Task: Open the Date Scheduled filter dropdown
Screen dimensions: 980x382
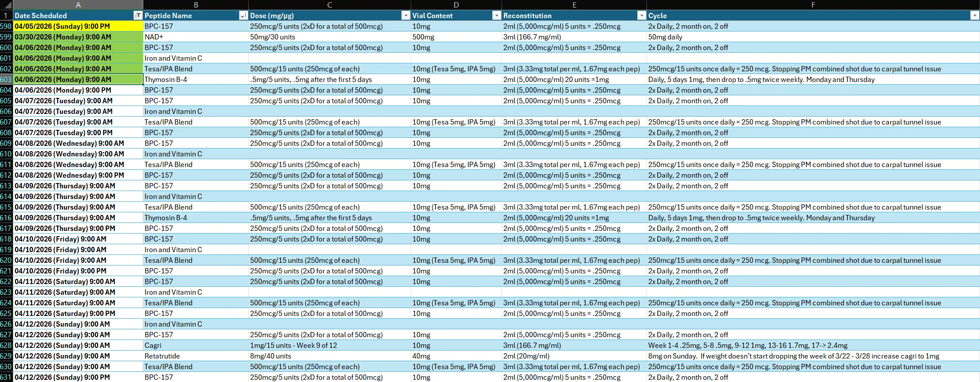Action: coord(138,16)
